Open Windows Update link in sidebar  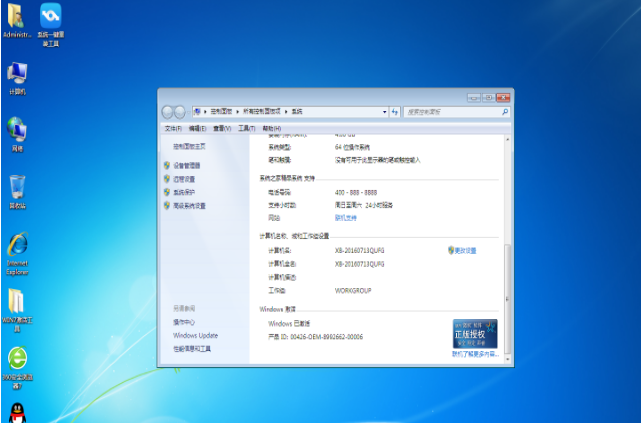tap(195, 335)
